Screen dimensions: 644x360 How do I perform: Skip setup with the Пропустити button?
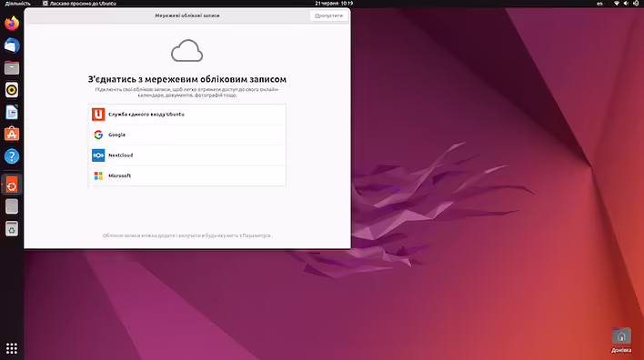coord(328,15)
